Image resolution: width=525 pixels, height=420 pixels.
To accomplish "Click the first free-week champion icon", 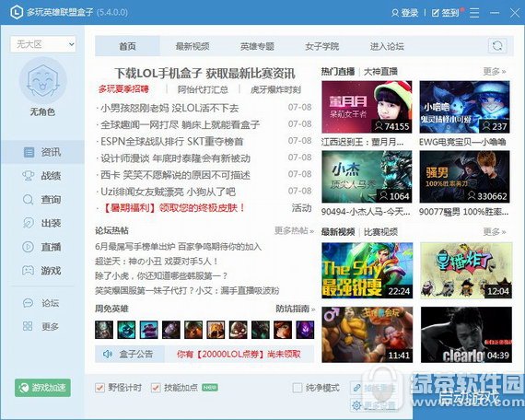I will [104, 330].
